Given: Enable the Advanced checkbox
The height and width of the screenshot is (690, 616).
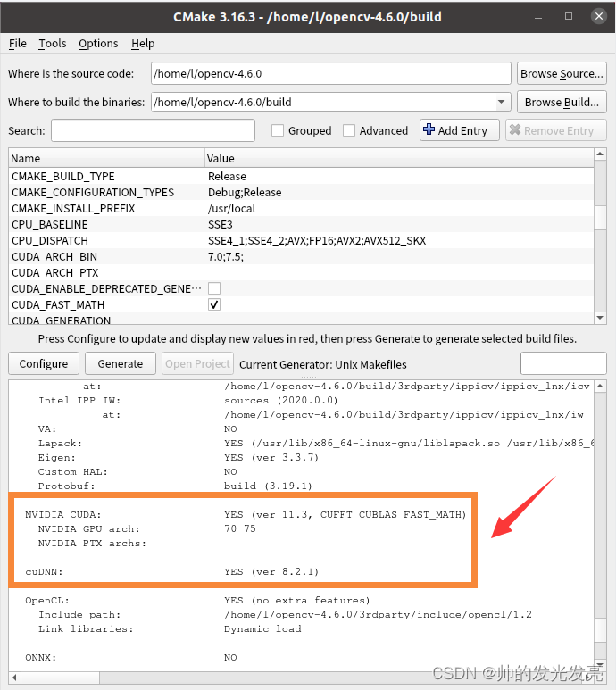Looking at the screenshot, I should 349,130.
